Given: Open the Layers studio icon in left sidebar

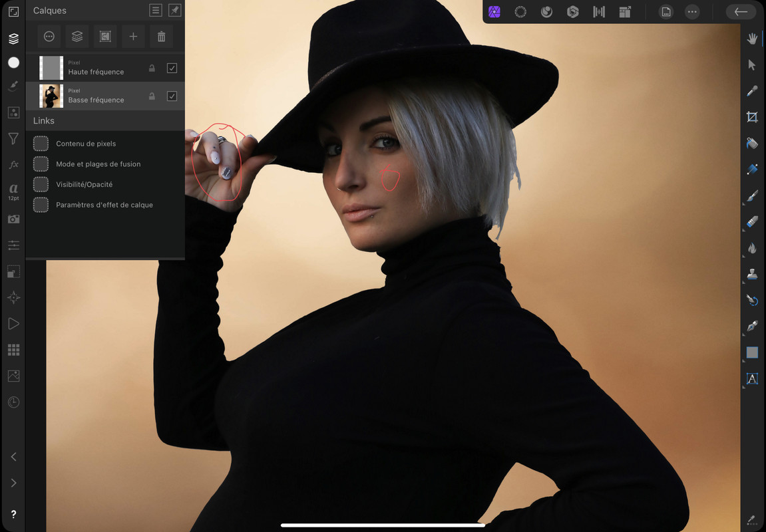Looking at the screenshot, I should click(14, 39).
